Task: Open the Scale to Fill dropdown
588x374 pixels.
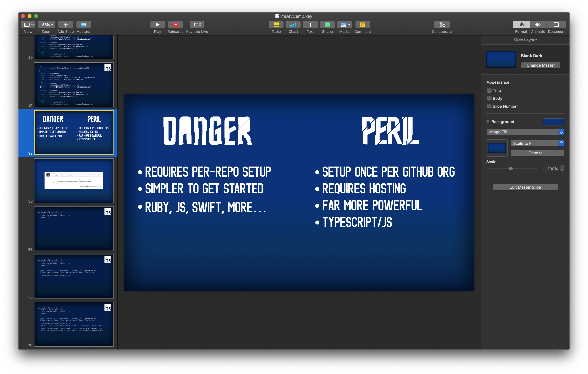Action: (x=537, y=143)
